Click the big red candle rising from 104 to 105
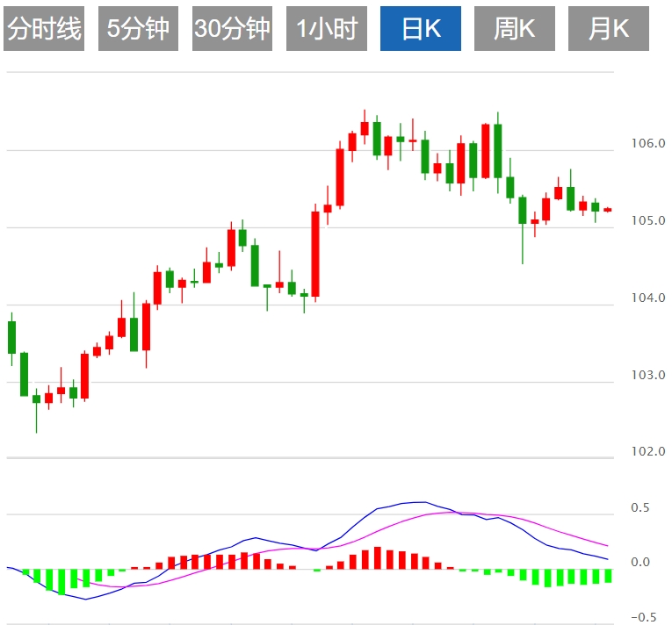Screen dimensions: 672x625 (x=315, y=254)
